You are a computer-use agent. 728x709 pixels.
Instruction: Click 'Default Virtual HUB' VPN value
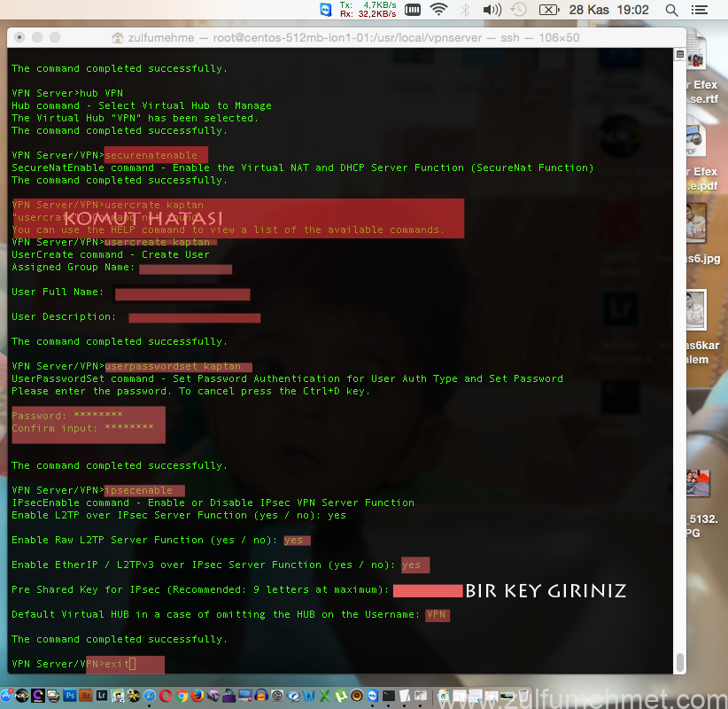tap(437, 615)
